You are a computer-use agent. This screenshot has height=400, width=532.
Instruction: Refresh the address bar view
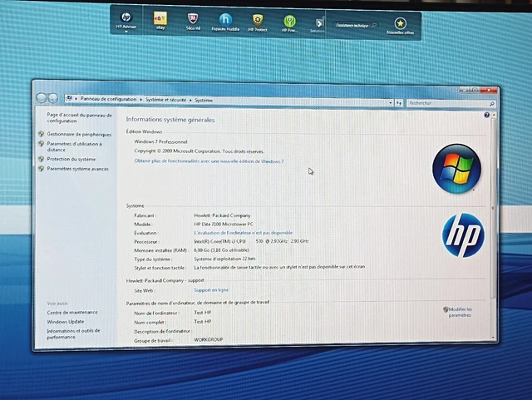[x=399, y=103]
